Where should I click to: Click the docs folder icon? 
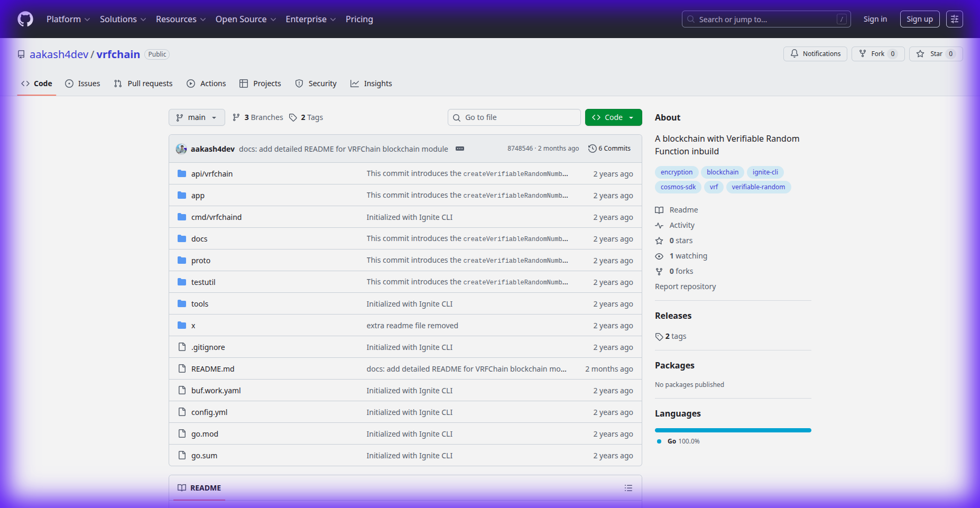[182, 238]
